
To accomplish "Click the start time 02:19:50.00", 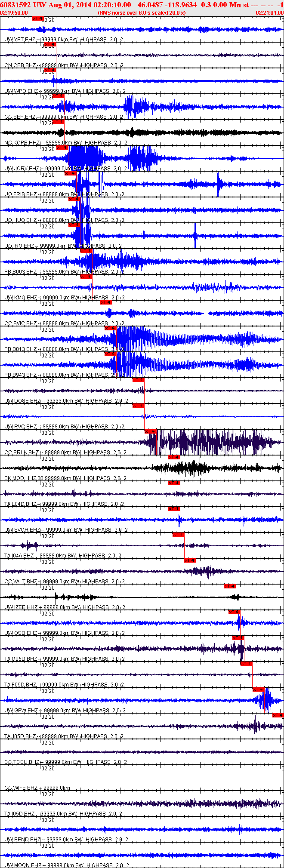I will [14, 13].
